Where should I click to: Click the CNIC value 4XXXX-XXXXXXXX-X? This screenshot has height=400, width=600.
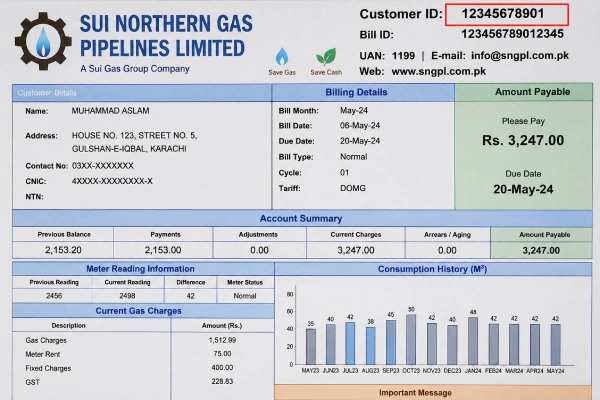tap(112, 181)
